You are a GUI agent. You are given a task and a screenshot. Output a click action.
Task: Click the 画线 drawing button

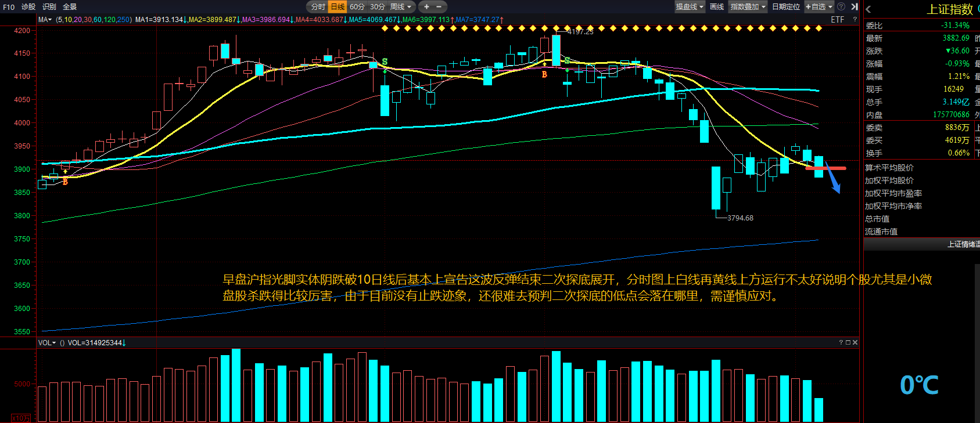pos(717,7)
